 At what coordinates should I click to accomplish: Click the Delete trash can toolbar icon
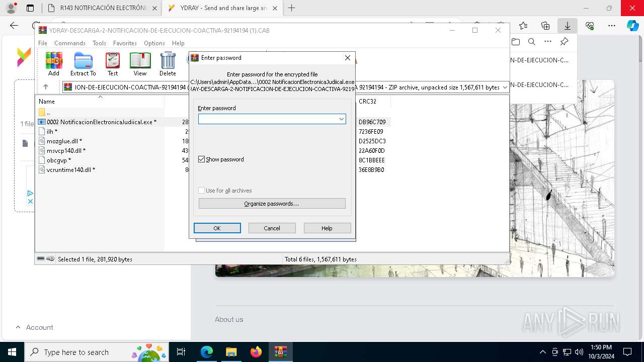pyautogui.click(x=168, y=64)
